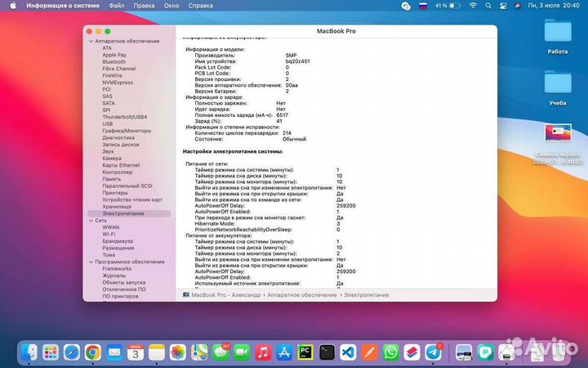Screen dimensions: 588x368
Task: Open the Apple menu
Action: (x=13, y=6)
